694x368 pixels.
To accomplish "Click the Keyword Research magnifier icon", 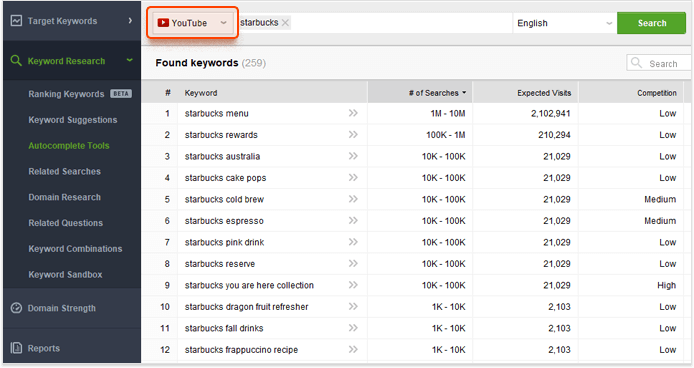I will [16, 61].
